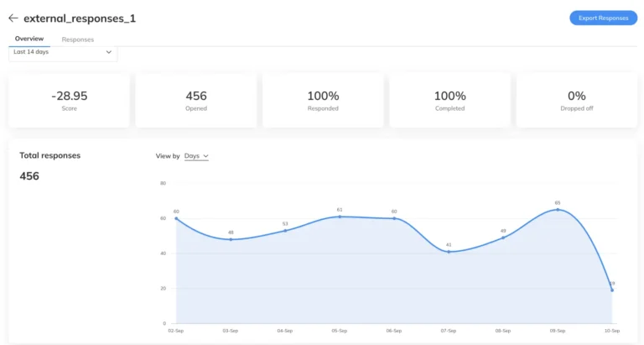Click the View by label

point(168,156)
